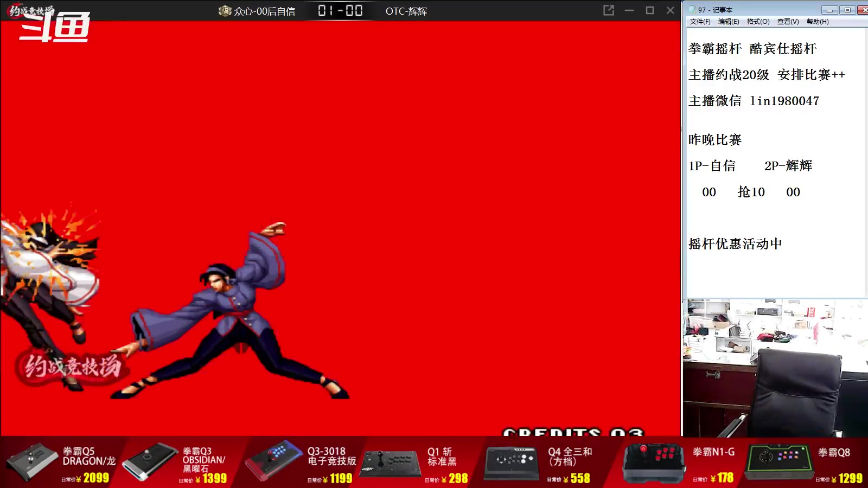Click the 97 - 记事本 window title
This screenshot has width=868, height=488.
pyautogui.click(x=715, y=10)
